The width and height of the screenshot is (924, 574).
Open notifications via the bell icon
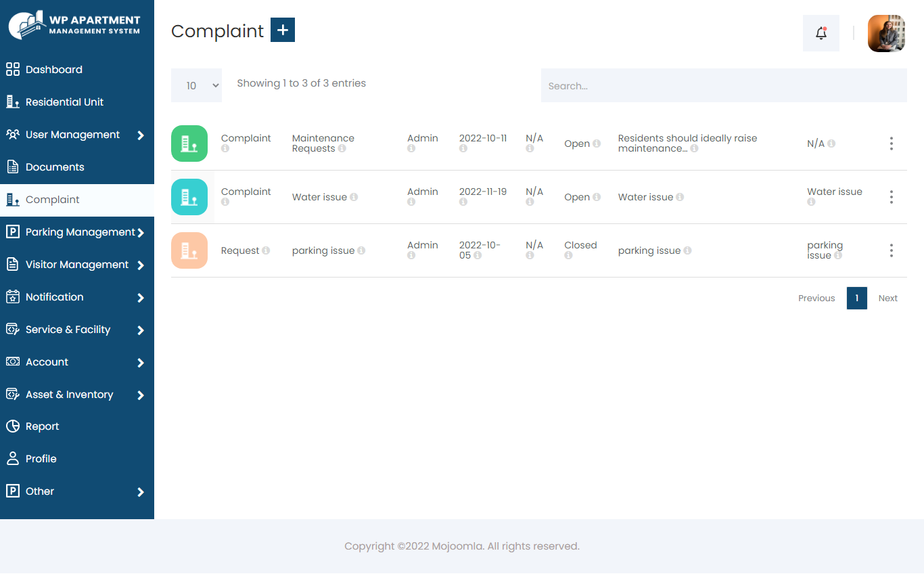click(x=821, y=33)
